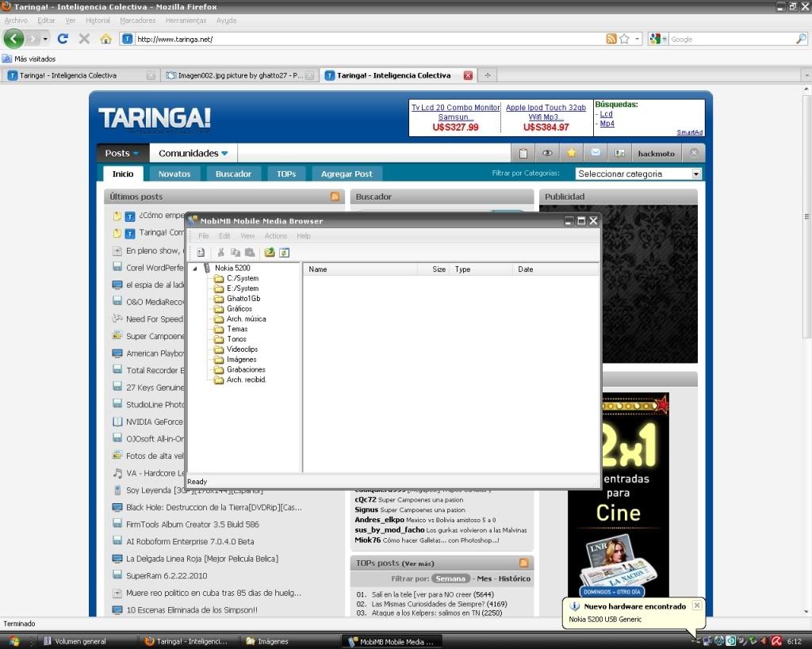The height and width of the screenshot is (649, 812).
Task: Bookmark this page with the address bar star
Action: 624,39
